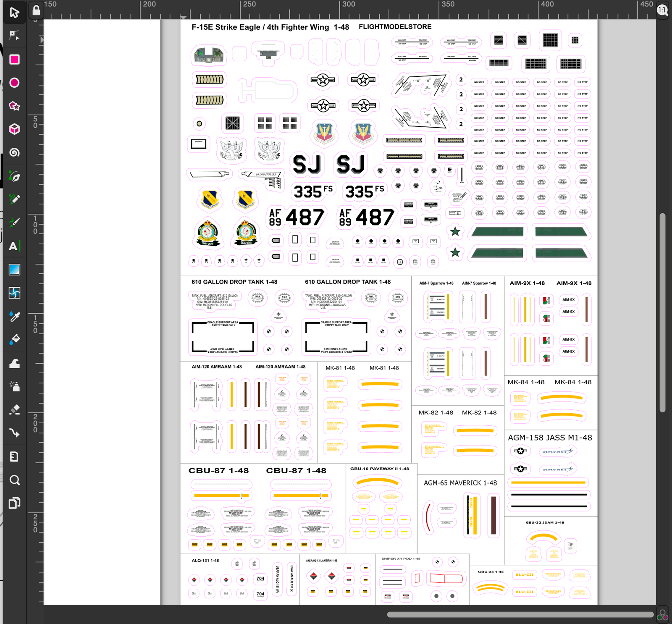Select the Rectangle tool

[14, 59]
